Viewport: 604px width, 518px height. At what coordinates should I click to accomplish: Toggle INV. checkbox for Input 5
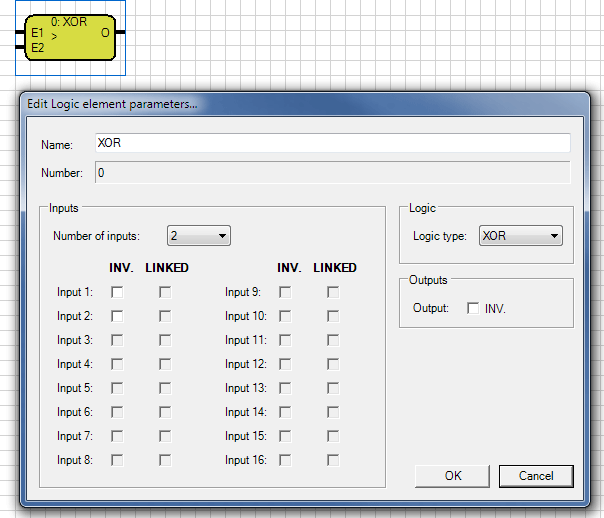tap(117, 388)
